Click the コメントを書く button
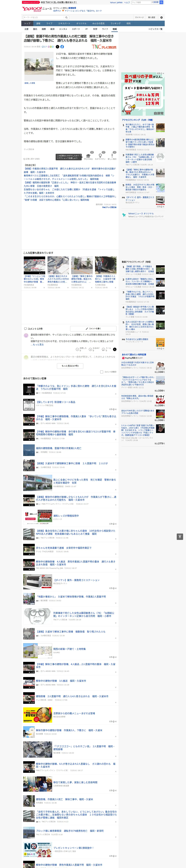This screenshot has width=186, height=868. pyautogui.click(x=93, y=329)
